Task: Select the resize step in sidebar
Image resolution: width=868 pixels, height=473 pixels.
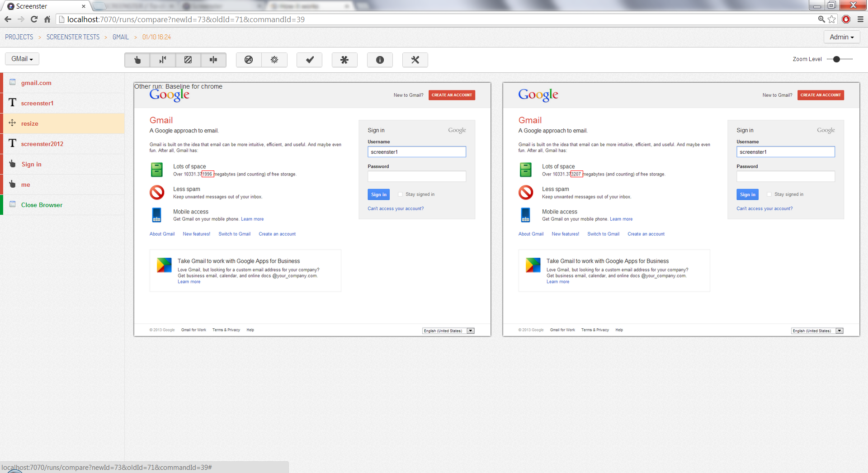Action: tap(30, 123)
